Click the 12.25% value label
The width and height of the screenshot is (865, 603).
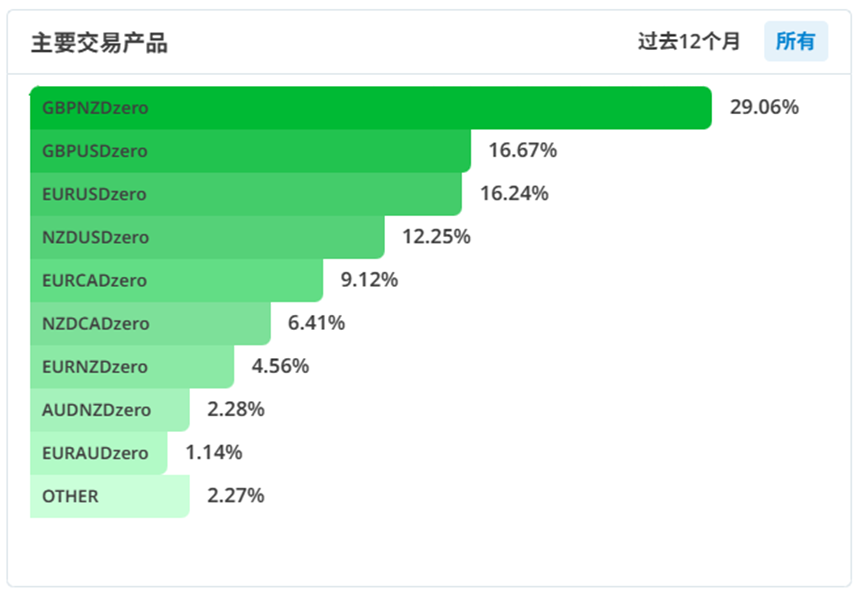(436, 237)
